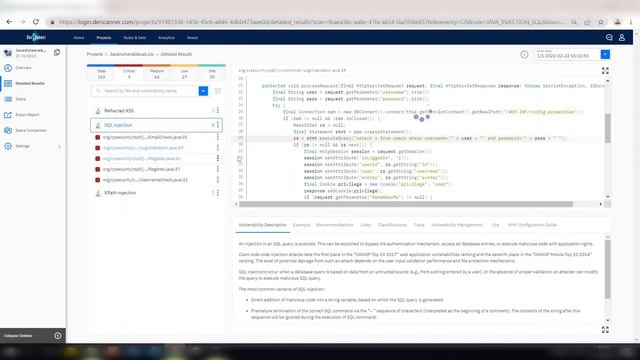Open options menu for Reflected XSS
Image resolution: width=640 pixels, height=360 pixels.
tap(218, 111)
